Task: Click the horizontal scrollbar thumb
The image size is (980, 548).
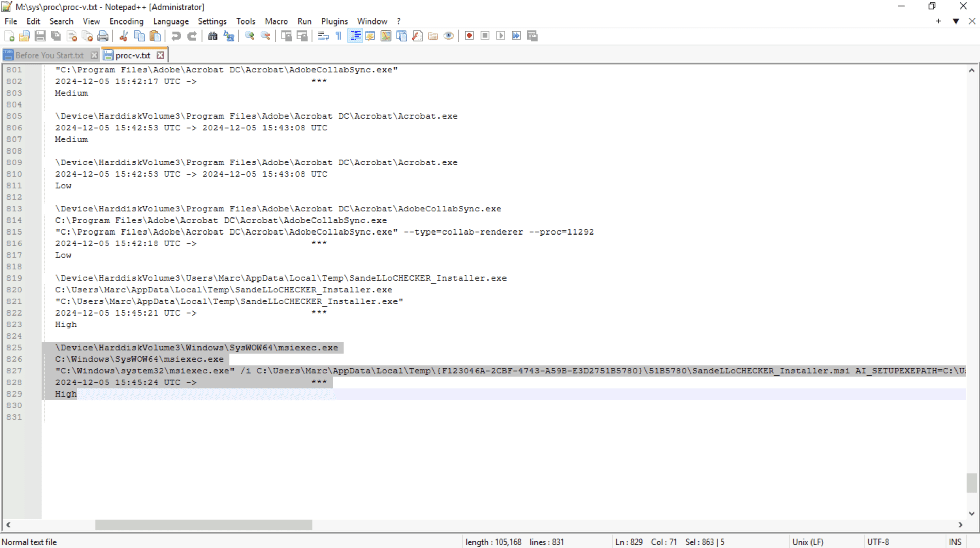Action: pyautogui.click(x=204, y=525)
